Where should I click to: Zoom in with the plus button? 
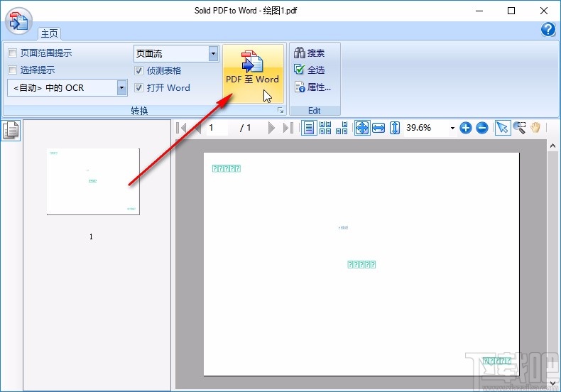[465, 128]
